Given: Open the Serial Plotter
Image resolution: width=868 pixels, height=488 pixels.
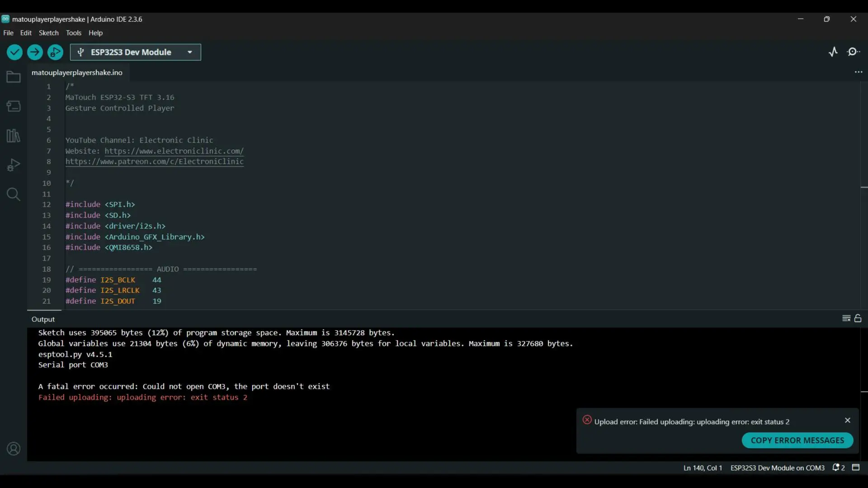Looking at the screenshot, I should [x=833, y=52].
